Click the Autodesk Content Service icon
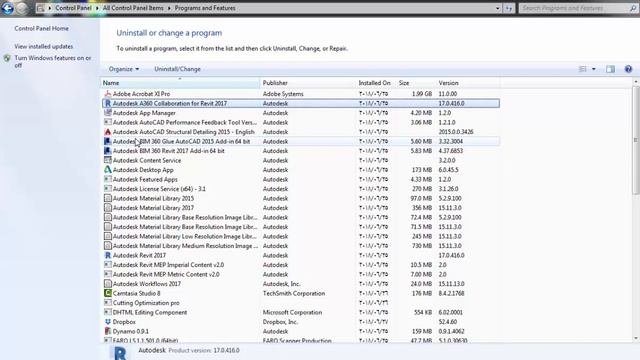The width and height of the screenshot is (640, 360). 108,160
